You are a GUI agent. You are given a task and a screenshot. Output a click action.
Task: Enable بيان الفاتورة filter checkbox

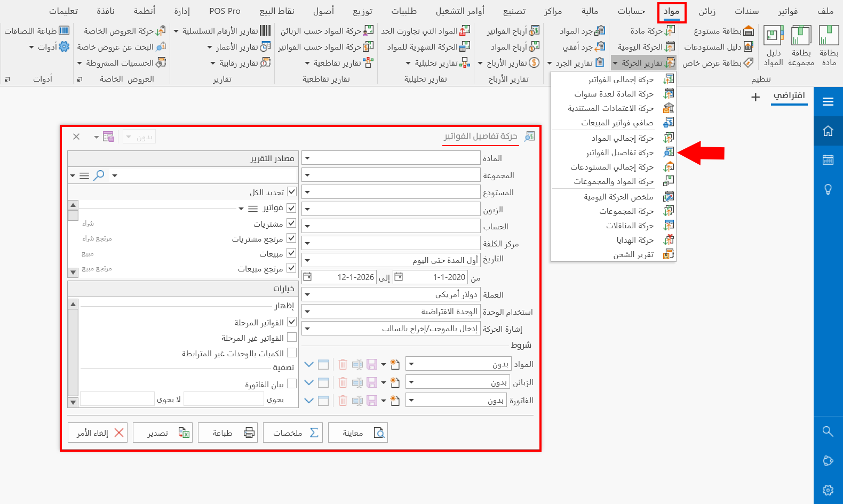coord(291,383)
